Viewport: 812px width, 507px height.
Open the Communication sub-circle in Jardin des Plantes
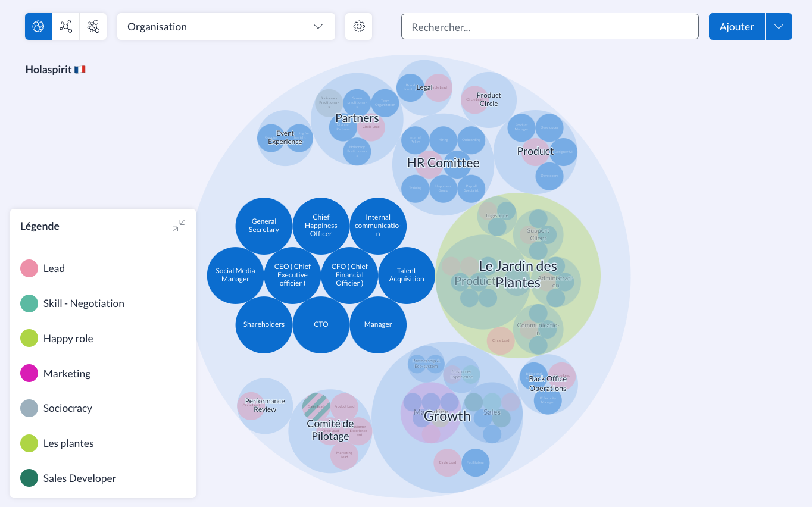click(538, 329)
